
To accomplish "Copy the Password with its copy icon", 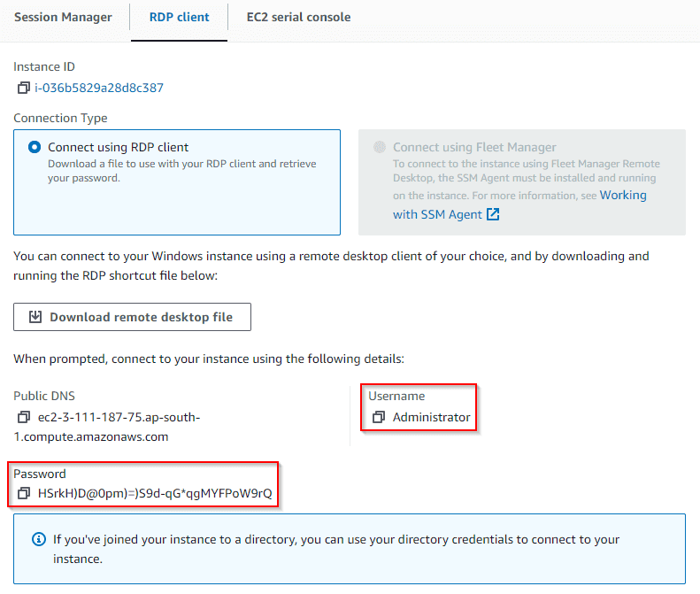I will click(x=23, y=493).
